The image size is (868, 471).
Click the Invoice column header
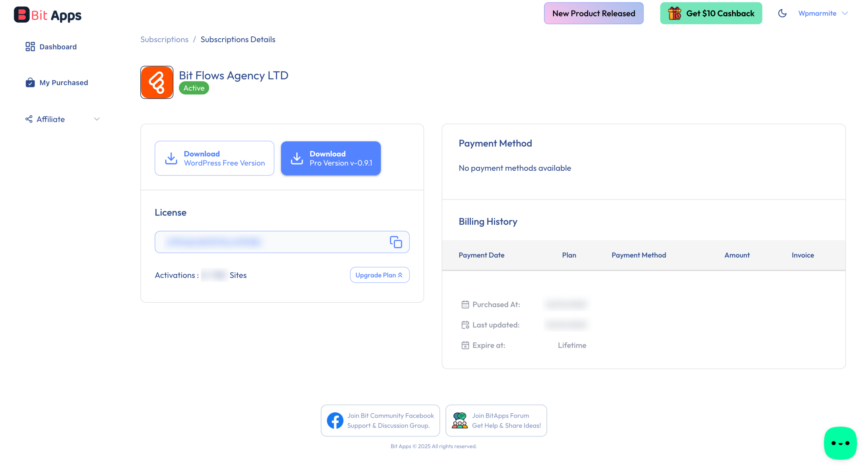[803, 255]
